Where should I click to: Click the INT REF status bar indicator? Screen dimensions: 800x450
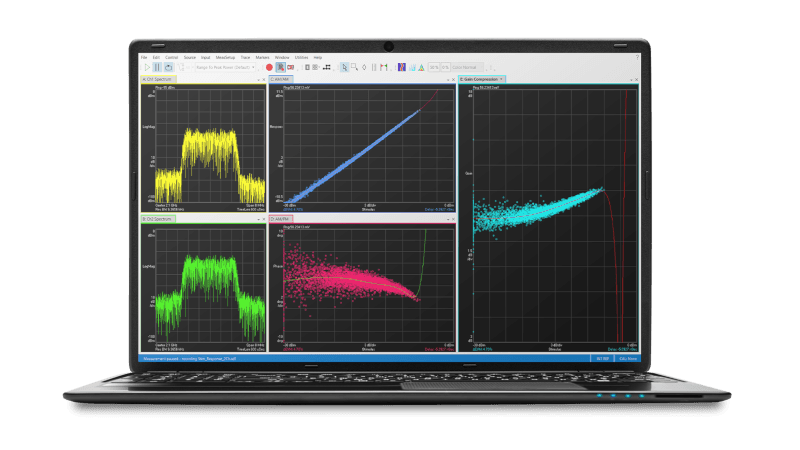[603, 356]
